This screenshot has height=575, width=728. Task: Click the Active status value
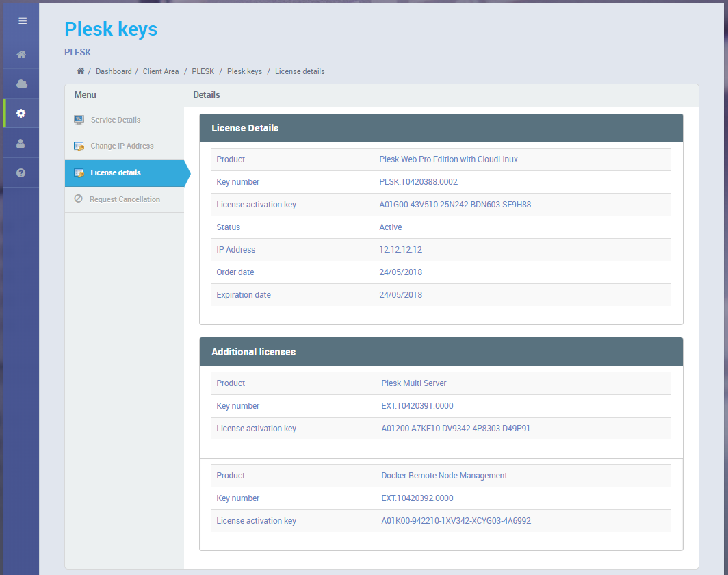point(391,227)
